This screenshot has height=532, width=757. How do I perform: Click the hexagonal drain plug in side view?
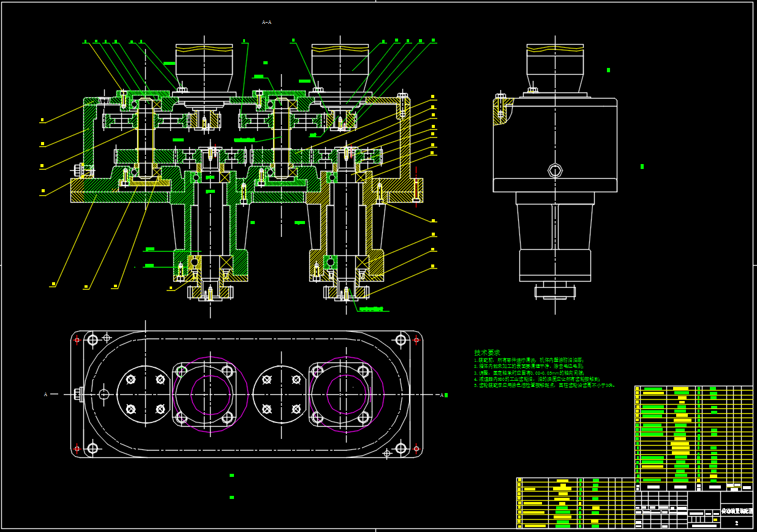[x=555, y=171]
